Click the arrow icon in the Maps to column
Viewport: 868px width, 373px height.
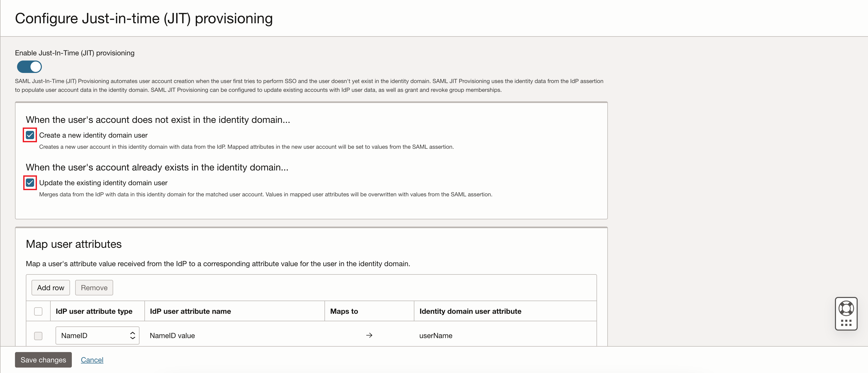369,335
